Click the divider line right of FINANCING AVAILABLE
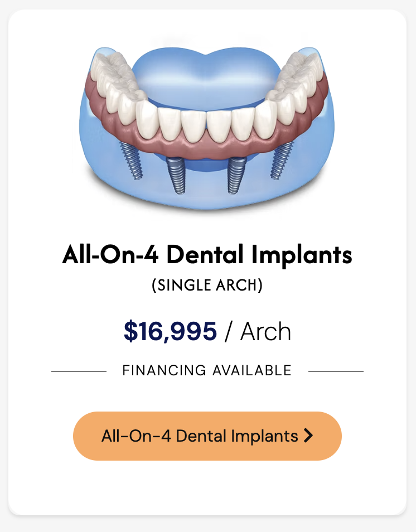 pos(336,371)
